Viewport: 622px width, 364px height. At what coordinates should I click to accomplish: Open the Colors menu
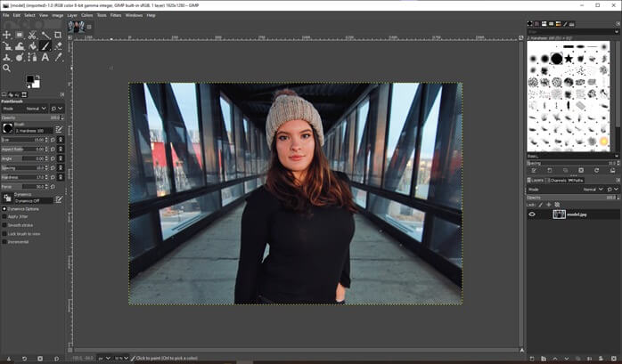[86, 15]
